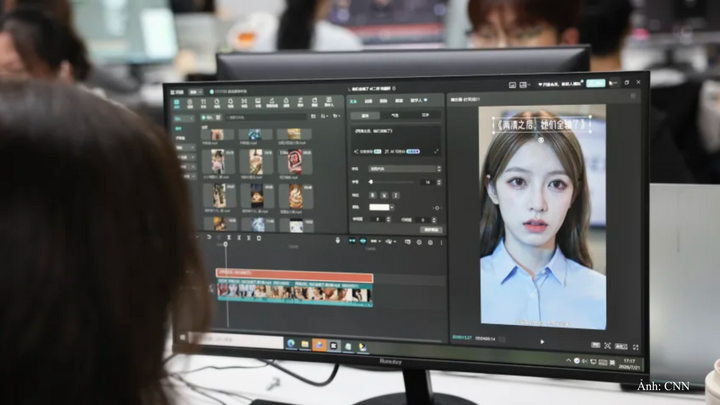720x405 pixels.
Task: Open the Effects star icon
Action: tap(231, 103)
